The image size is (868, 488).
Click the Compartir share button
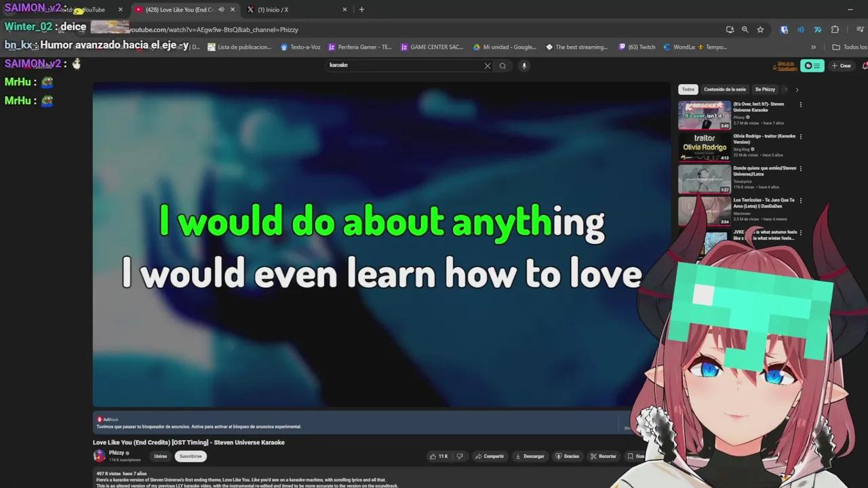coord(490,456)
